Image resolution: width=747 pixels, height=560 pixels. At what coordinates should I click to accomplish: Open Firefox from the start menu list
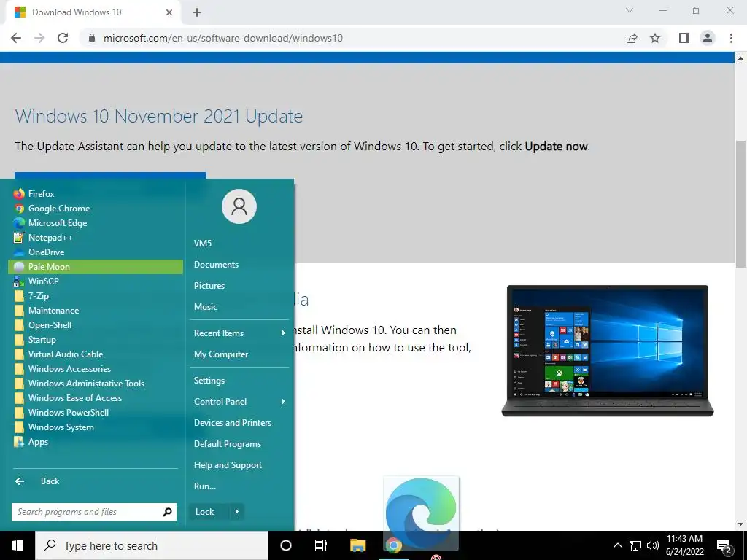tap(96, 194)
